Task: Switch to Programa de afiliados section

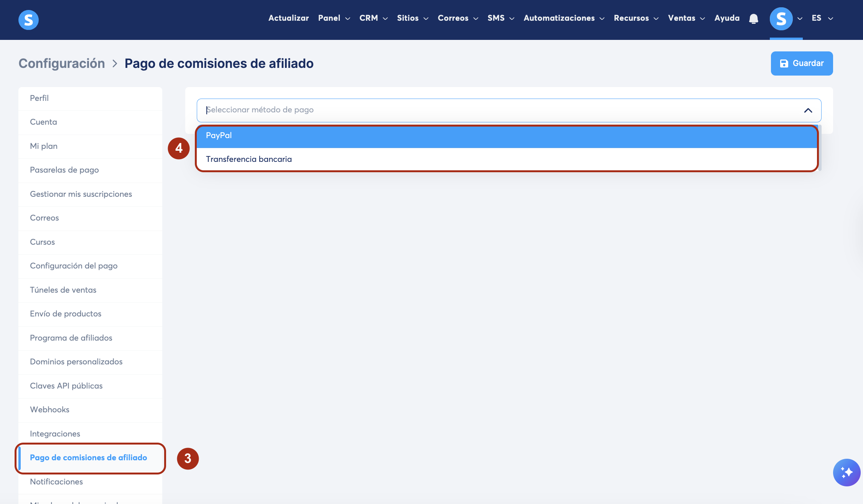Action: (x=71, y=338)
